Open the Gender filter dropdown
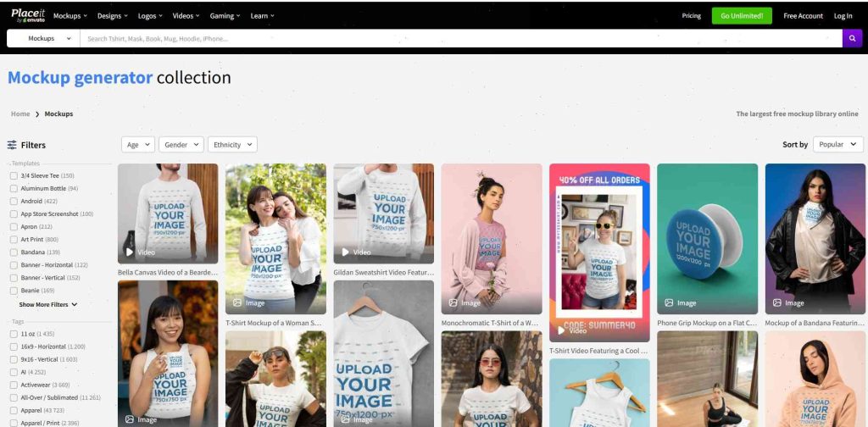The image size is (868, 427). click(181, 145)
